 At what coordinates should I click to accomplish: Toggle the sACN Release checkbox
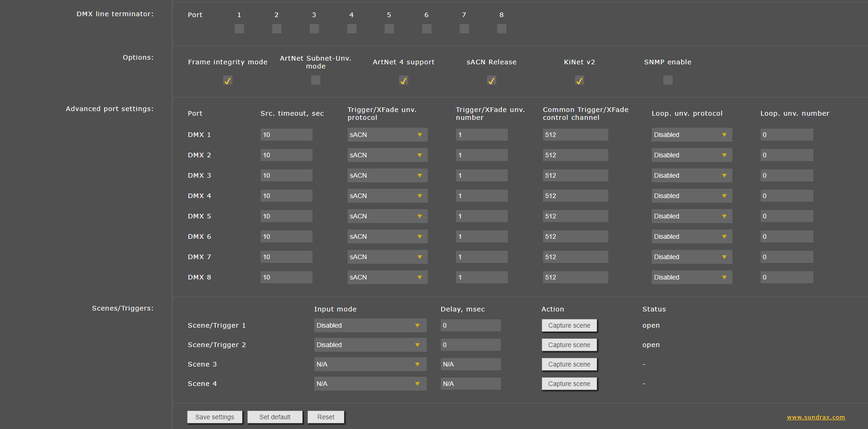click(491, 81)
